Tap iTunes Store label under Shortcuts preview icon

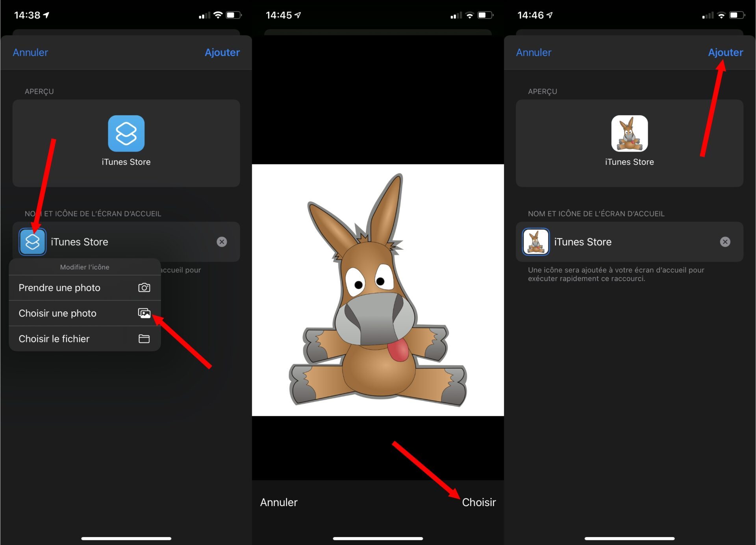[126, 162]
